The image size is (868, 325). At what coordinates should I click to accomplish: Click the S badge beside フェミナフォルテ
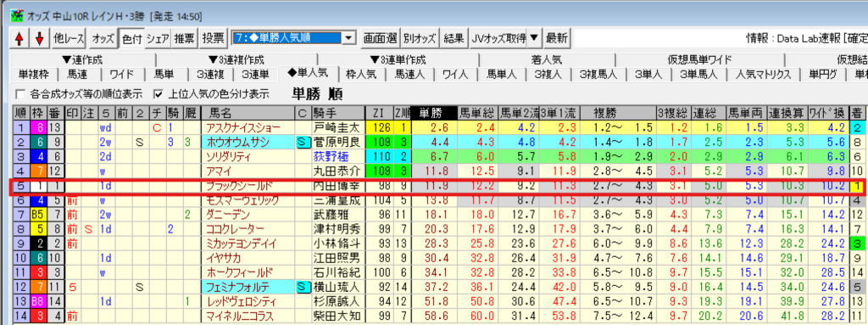(x=303, y=287)
